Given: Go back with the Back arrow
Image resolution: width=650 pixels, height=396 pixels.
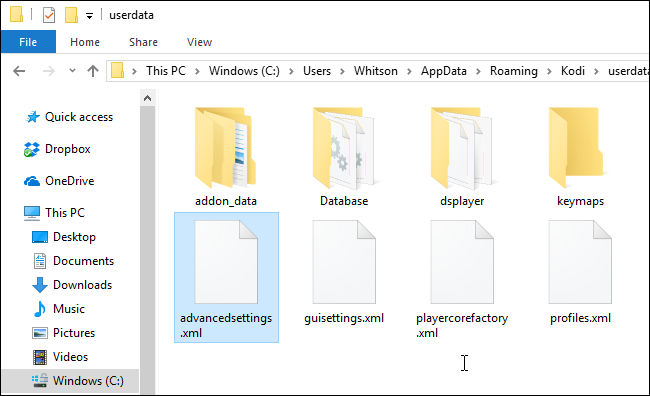Looking at the screenshot, I should (x=19, y=71).
